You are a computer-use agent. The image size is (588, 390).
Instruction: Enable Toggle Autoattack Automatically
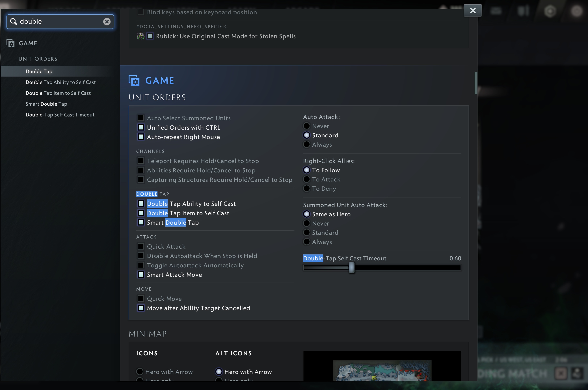(141, 265)
